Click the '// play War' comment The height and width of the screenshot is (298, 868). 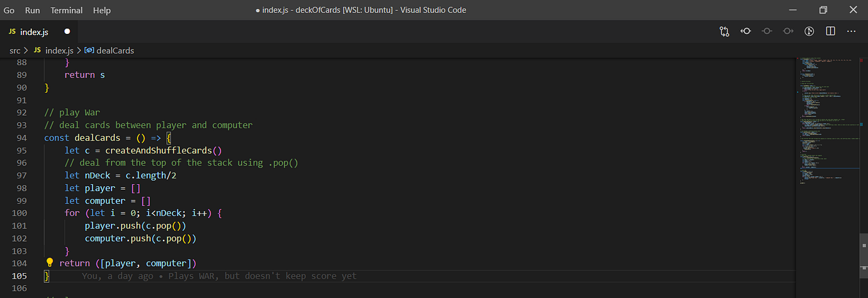(72, 113)
